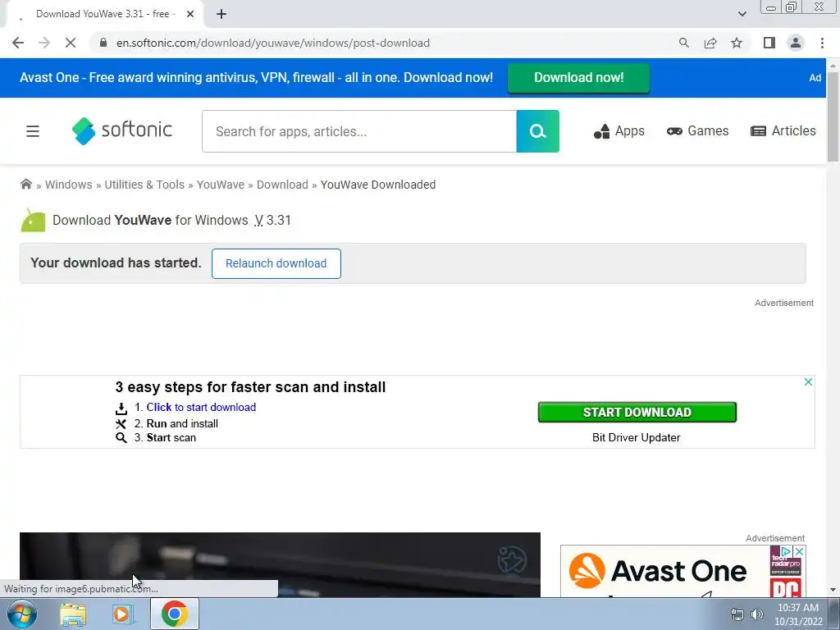Open the Articles section

click(783, 131)
